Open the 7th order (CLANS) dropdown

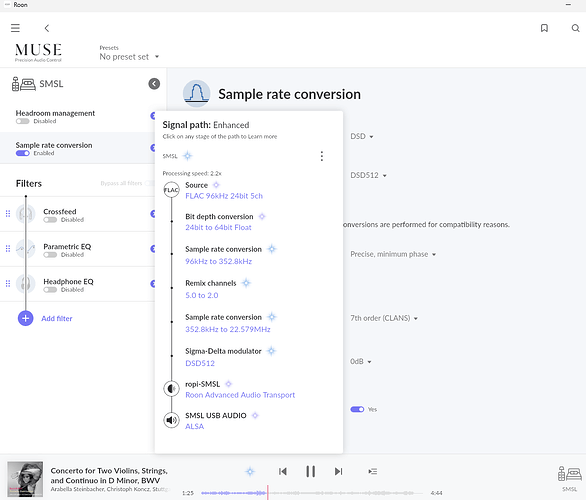tap(384, 318)
